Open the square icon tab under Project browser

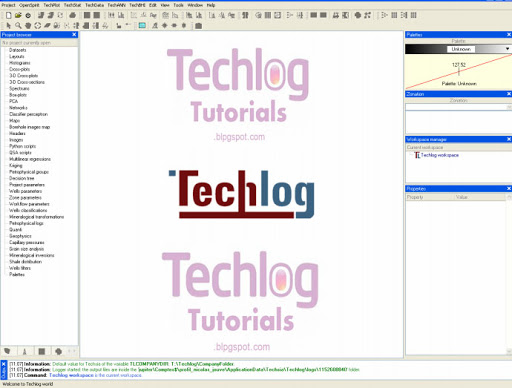(42, 351)
